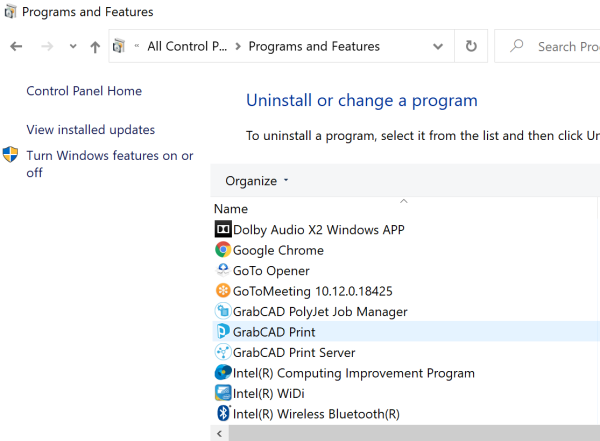Select GoToMeeting 10.12.0.18425 entry

313,291
